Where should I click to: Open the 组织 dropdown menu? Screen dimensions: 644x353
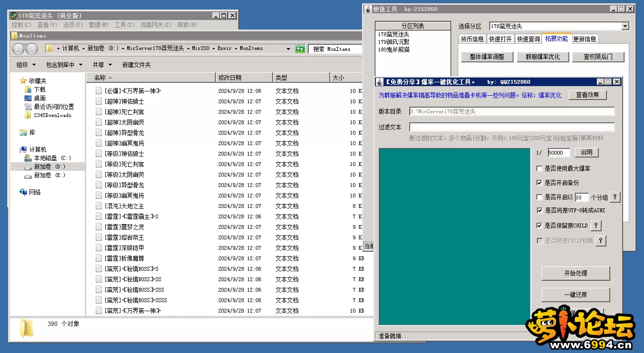point(25,65)
